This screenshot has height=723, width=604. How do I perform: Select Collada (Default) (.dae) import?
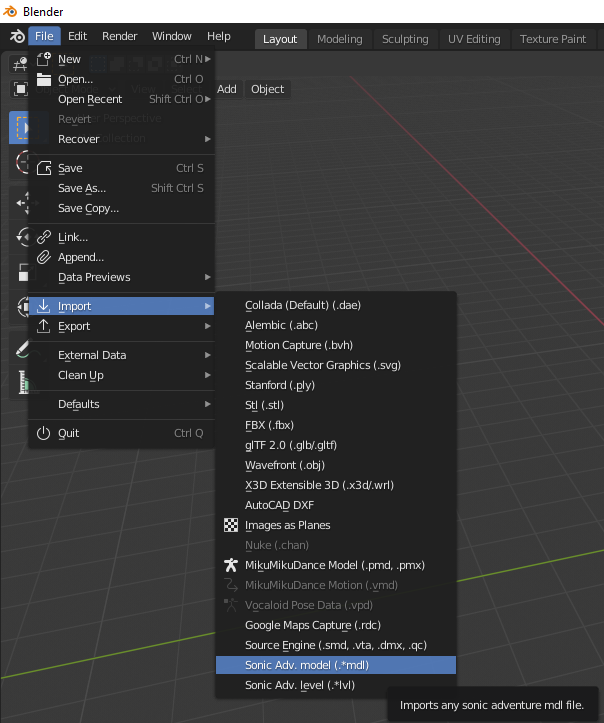(x=336, y=305)
